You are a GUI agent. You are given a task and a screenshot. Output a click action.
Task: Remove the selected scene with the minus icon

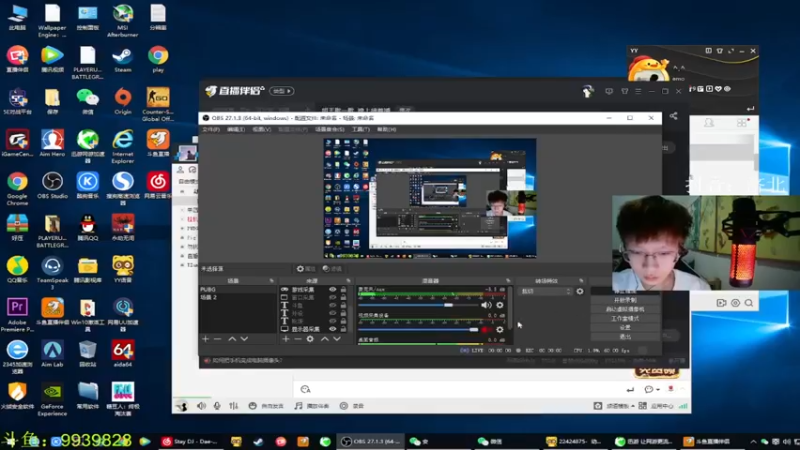pyautogui.click(x=218, y=339)
